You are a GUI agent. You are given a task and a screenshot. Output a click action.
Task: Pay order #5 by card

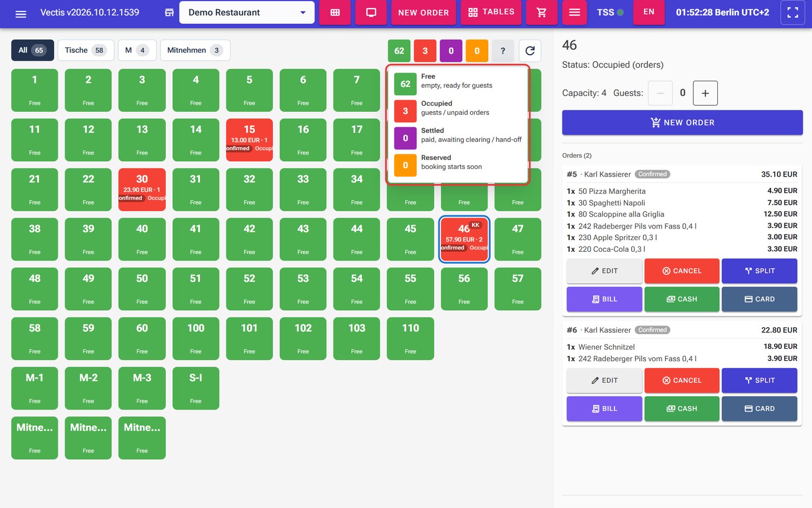[759, 299]
